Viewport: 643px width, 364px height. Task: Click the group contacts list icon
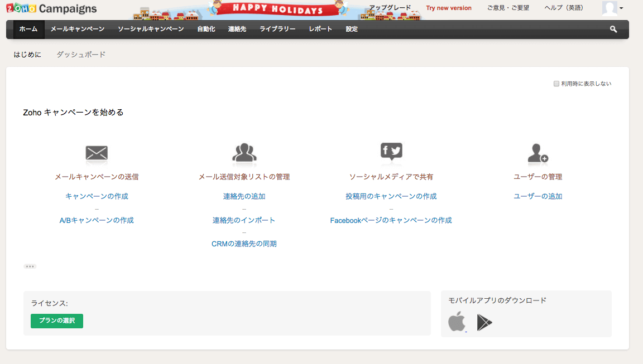coord(244,153)
